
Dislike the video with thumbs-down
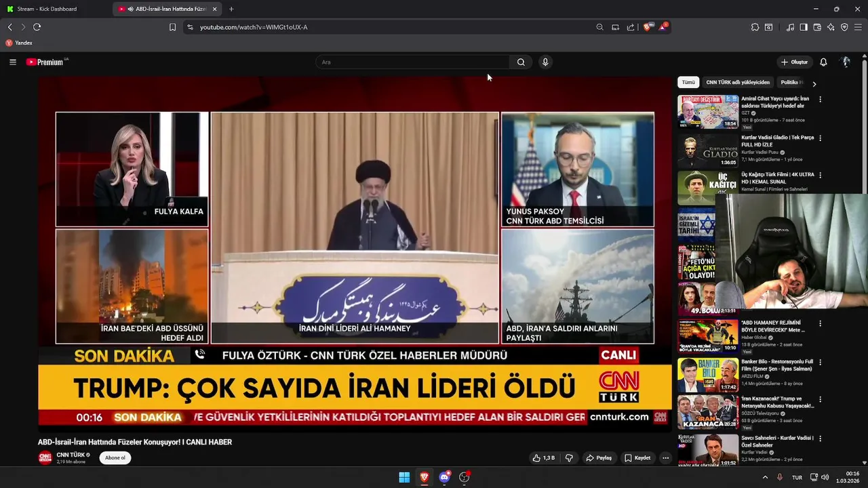tap(569, 458)
